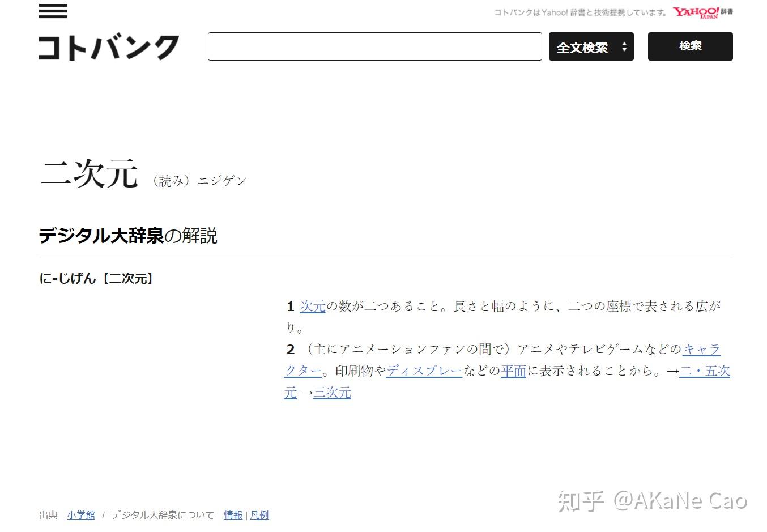Screen dimensions: 767x532
Task: Click the デジタル大辞泉について footer text
Action: click(x=163, y=515)
